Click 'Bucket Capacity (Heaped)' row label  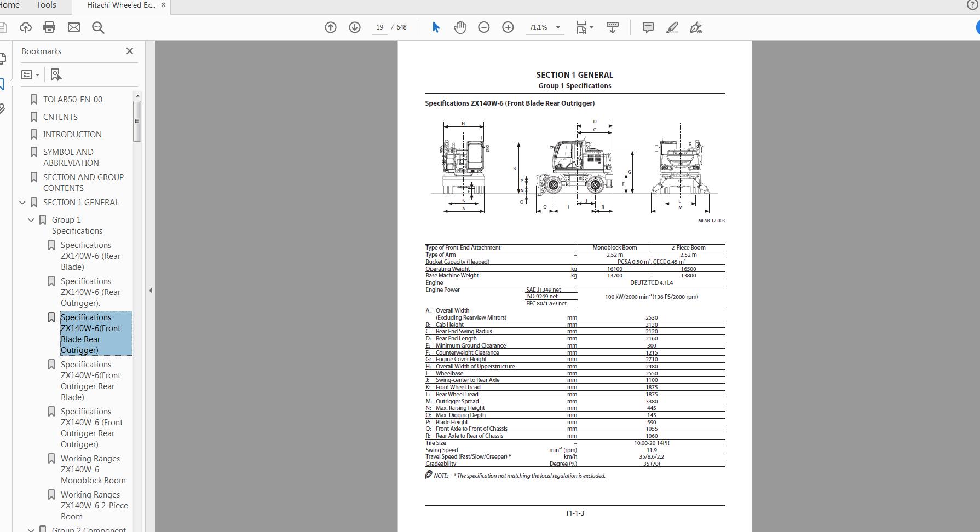pos(457,262)
